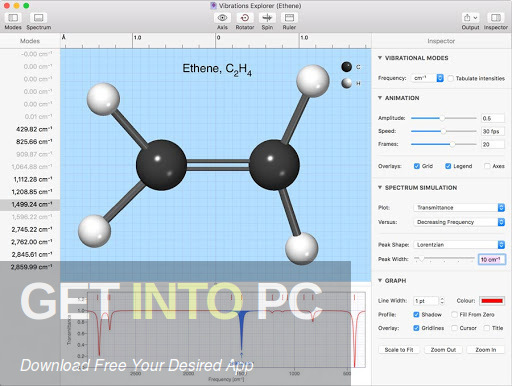Toggle the Grid overlay checkbox

click(417, 166)
